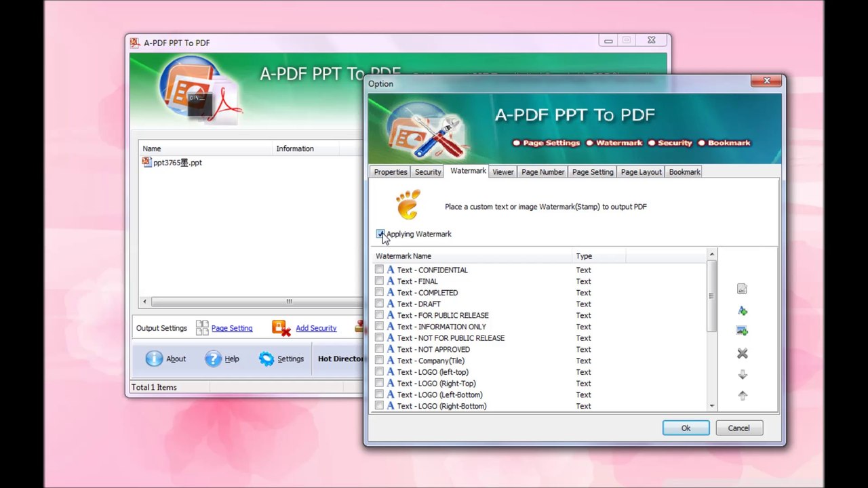Click the Cancel button
Viewport: 868px width, 488px height.
click(x=738, y=428)
